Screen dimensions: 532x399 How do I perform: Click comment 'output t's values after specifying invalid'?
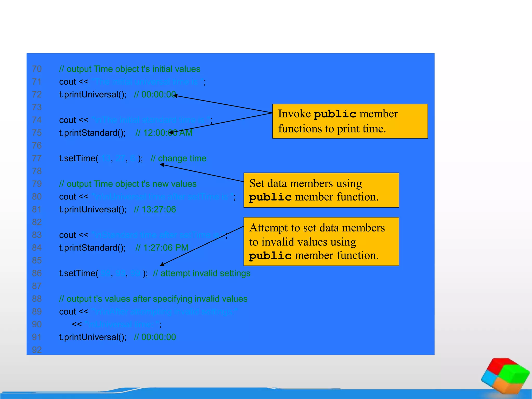point(153,299)
